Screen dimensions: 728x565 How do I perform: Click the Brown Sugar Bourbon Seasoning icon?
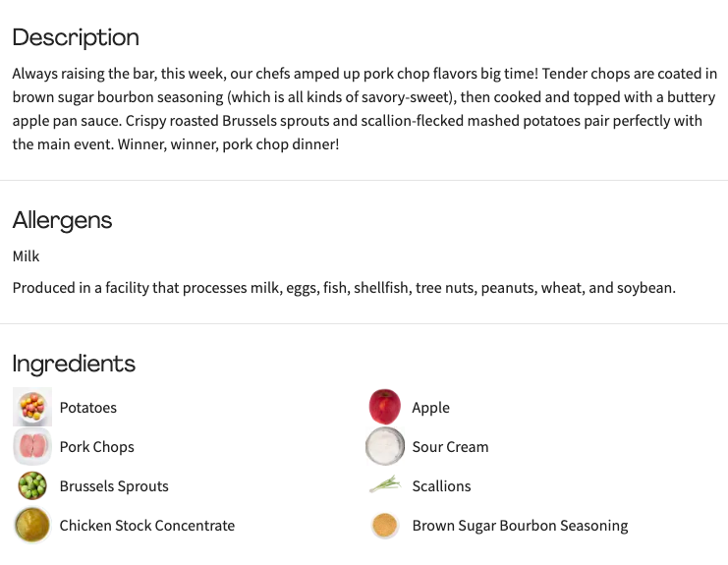(x=384, y=525)
